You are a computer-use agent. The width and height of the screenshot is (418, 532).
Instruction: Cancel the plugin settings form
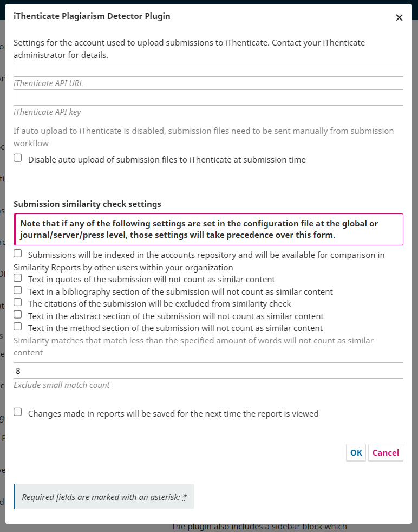point(386,452)
